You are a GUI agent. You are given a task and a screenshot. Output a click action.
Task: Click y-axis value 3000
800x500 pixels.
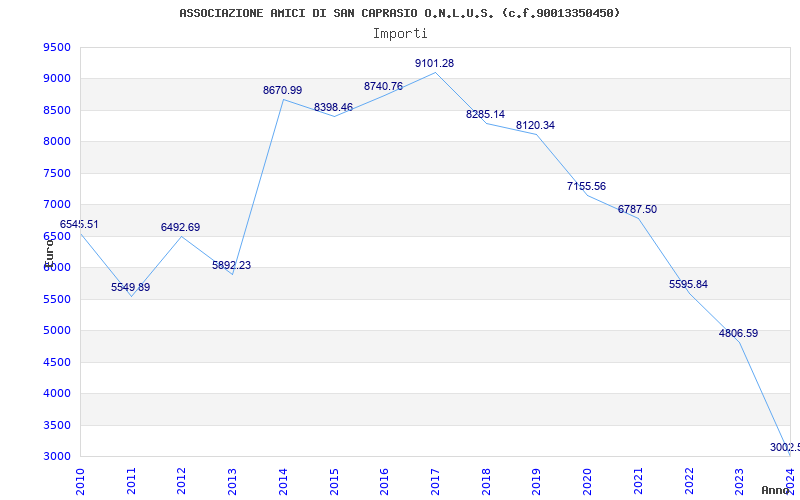(x=57, y=457)
